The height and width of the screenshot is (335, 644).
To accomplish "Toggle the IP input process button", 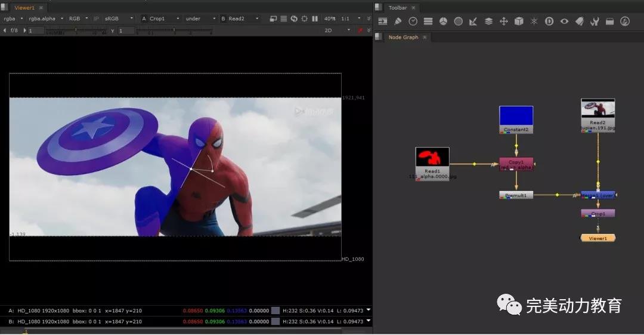I will tap(96, 19).
